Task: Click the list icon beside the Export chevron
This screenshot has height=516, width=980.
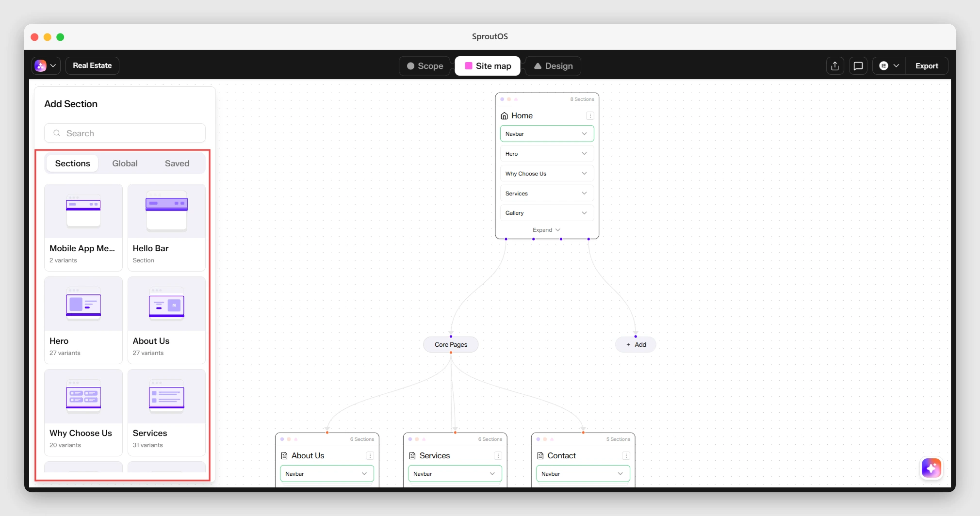Action: coord(884,65)
